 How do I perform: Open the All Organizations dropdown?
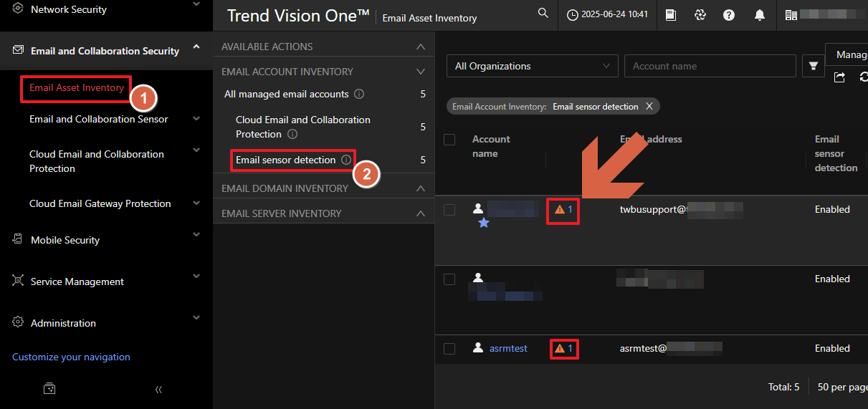click(x=532, y=66)
